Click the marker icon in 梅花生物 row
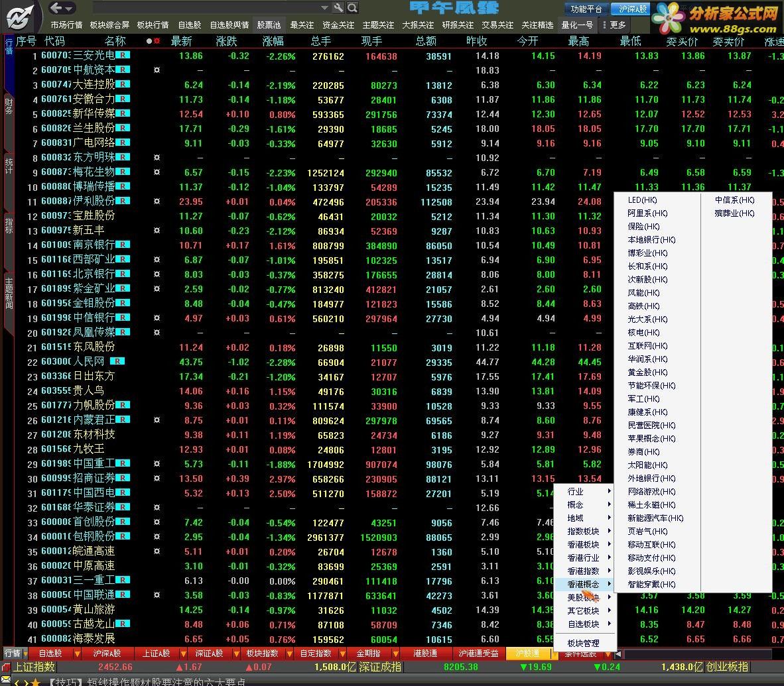The image size is (784, 686). [x=157, y=172]
